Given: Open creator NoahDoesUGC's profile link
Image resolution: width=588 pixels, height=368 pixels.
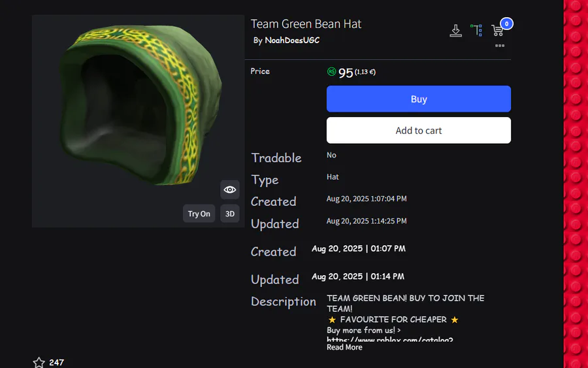Looking at the screenshot, I should (x=292, y=41).
